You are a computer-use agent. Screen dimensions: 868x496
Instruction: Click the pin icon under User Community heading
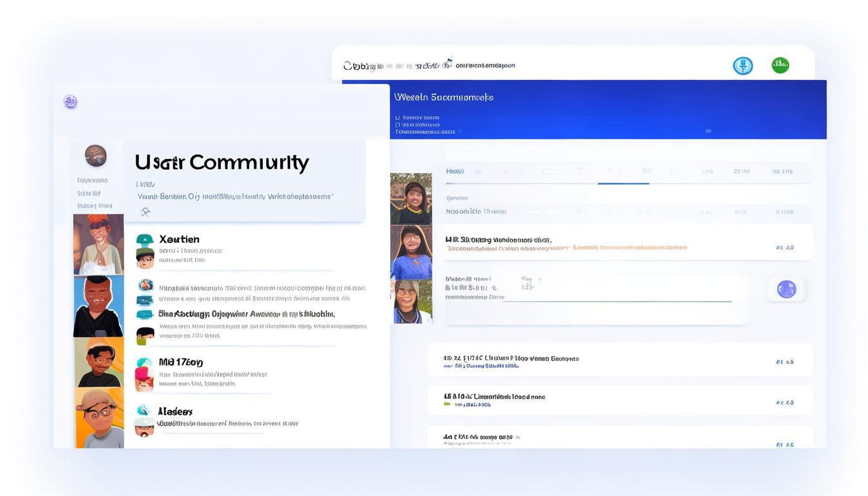pyautogui.click(x=145, y=212)
